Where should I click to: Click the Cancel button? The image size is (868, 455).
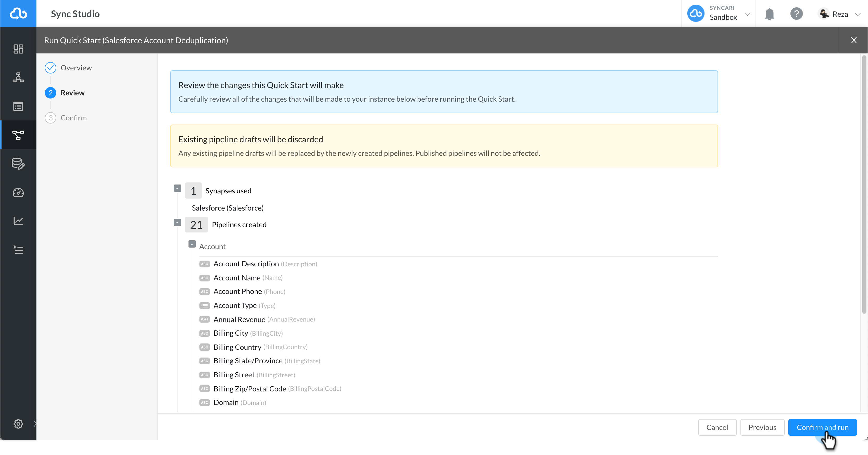click(717, 427)
